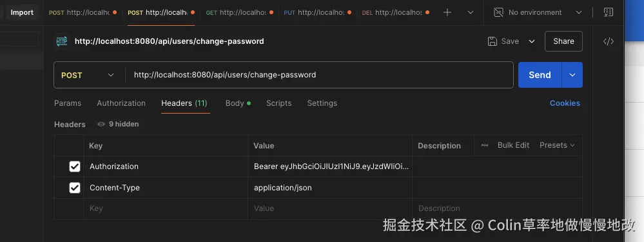Click the application/json value cell
Viewport: 644px width, 242px height.
330,188
